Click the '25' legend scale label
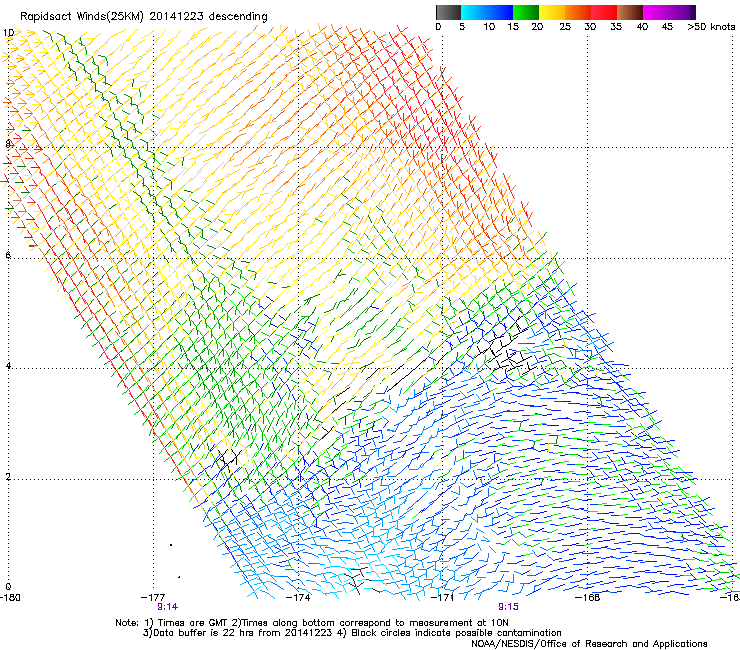The image size is (740, 650). pos(565,27)
